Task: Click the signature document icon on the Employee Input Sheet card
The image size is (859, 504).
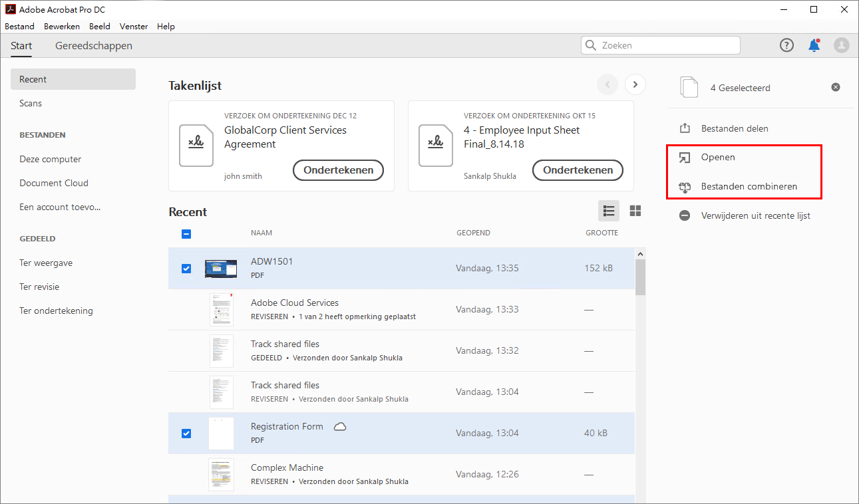Action: (x=436, y=146)
